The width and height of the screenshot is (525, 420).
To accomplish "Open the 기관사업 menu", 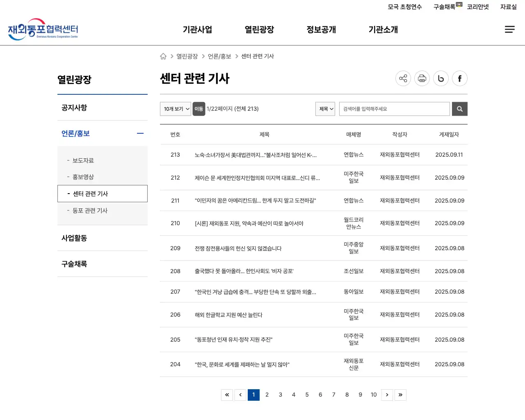I will point(197,30).
